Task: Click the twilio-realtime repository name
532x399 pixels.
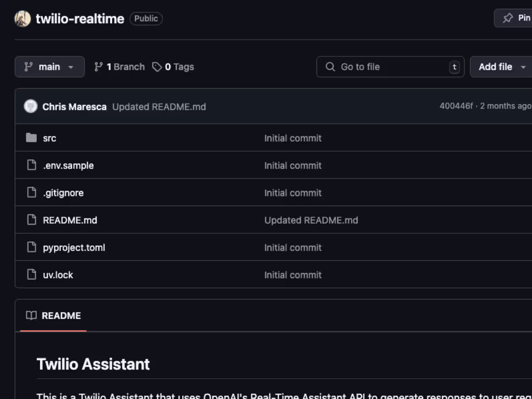Action: click(80, 18)
